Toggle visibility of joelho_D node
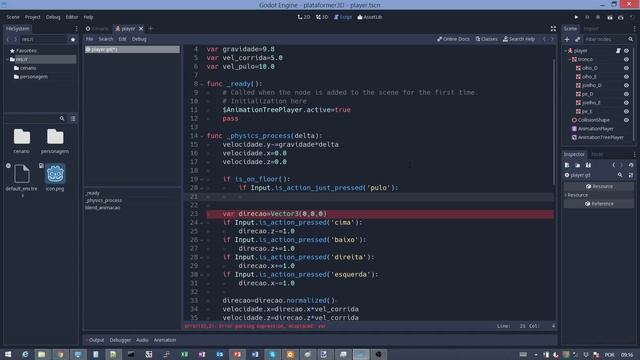 (x=627, y=85)
